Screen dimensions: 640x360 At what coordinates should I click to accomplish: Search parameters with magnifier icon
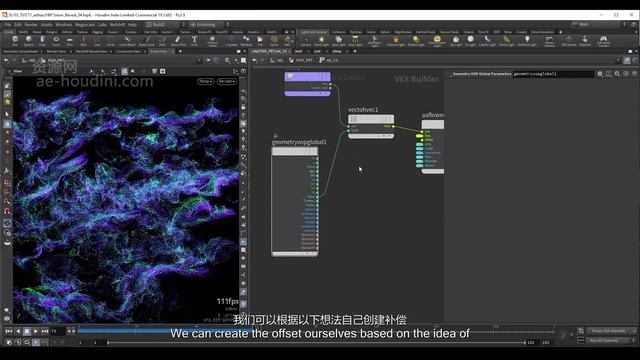(617, 74)
